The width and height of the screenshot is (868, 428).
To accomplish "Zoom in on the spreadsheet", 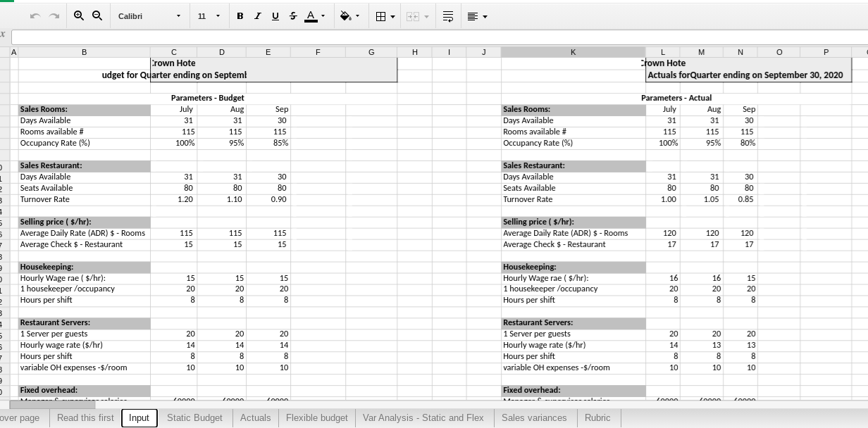I will pos(79,15).
